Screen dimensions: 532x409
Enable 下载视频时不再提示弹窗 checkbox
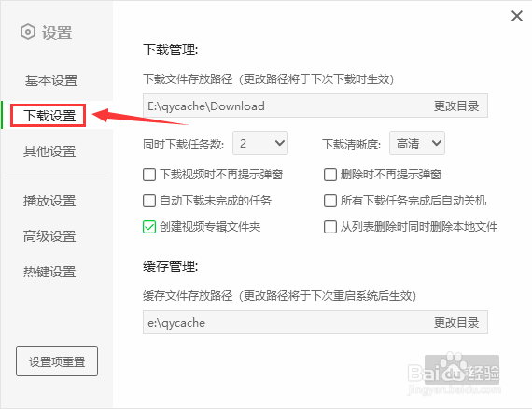coord(149,175)
